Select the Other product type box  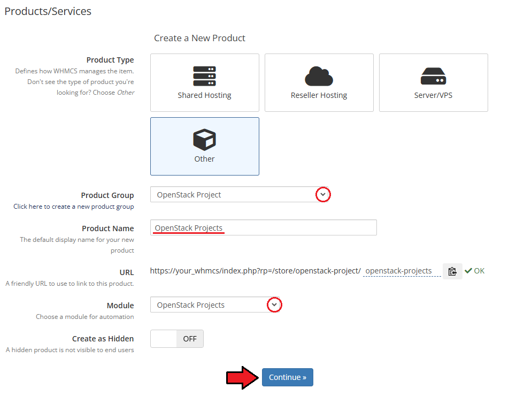(205, 147)
